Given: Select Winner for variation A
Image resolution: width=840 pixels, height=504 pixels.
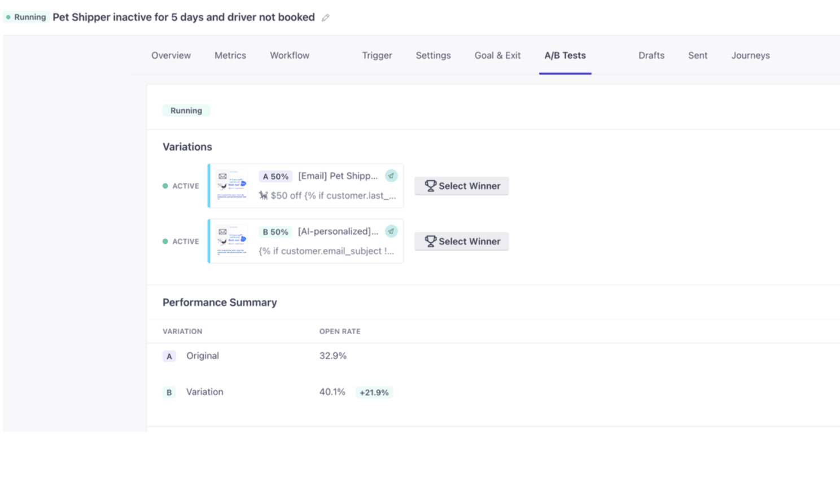Looking at the screenshot, I should coord(462,186).
